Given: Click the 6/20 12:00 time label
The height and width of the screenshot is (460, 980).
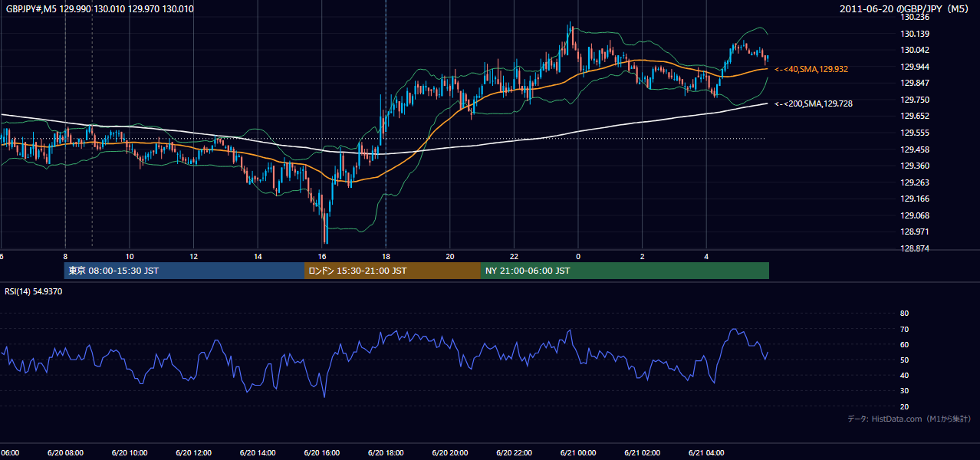Looking at the screenshot, I should [193, 453].
